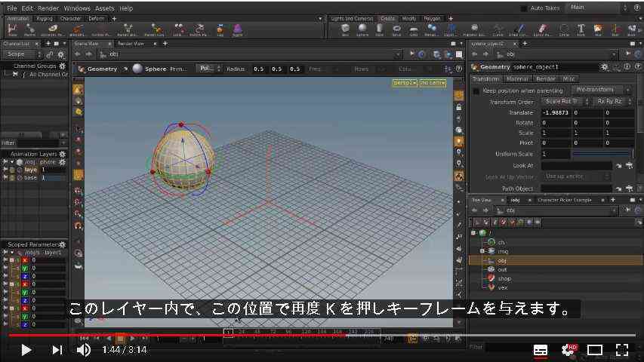
Task: Create a Sphere from shelf
Action: pyautogui.click(x=362, y=29)
